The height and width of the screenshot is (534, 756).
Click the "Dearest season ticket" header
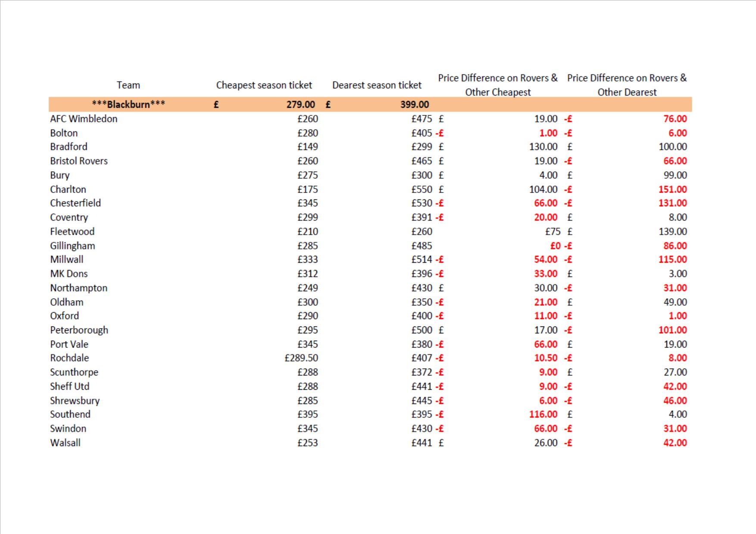[377, 85]
